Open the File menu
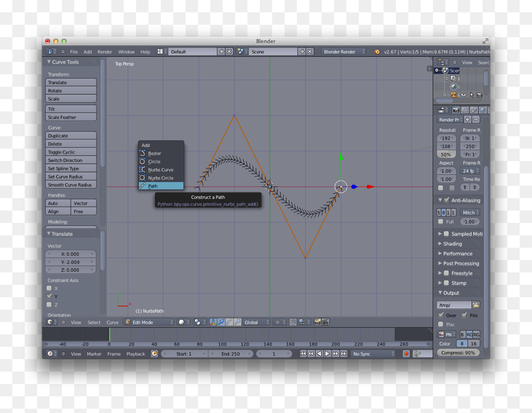The height and width of the screenshot is (413, 532). coord(74,51)
